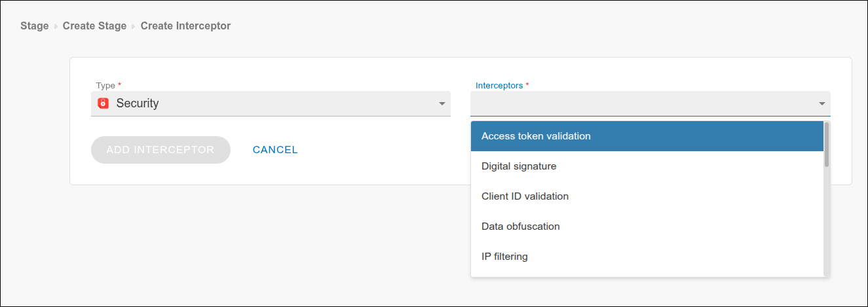Click the Interceptors field label
The width and height of the screenshot is (868, 307).
499,86
